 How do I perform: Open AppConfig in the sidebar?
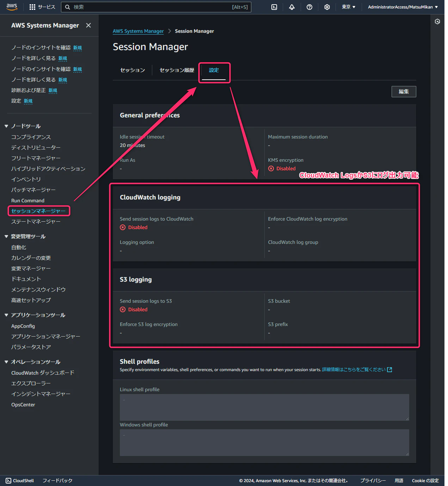coord(23,326)
